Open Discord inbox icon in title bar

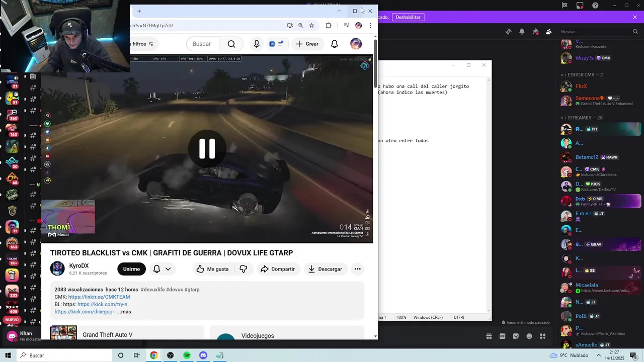(x=580, y=6)
